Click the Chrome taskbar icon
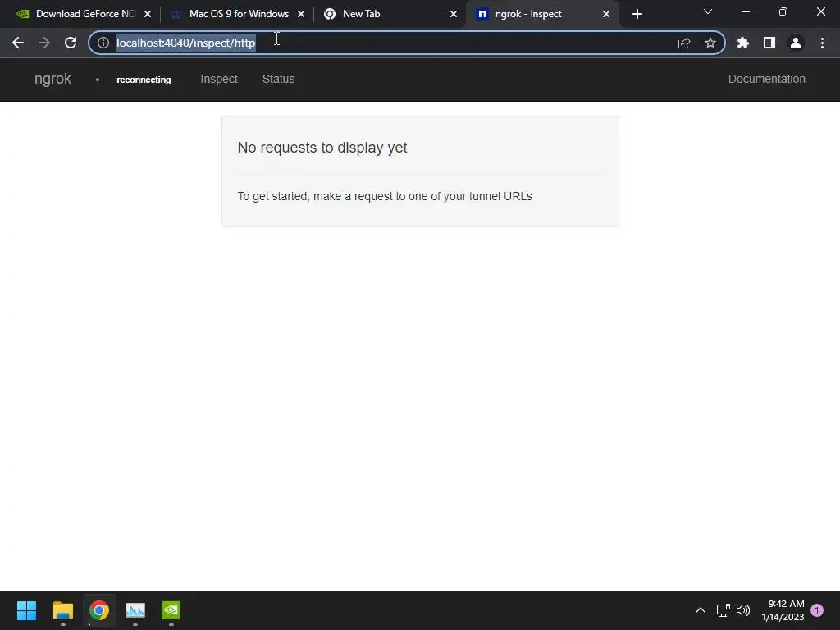The width and height of the screenshot is (840, 630). click(x=99, y=610)
